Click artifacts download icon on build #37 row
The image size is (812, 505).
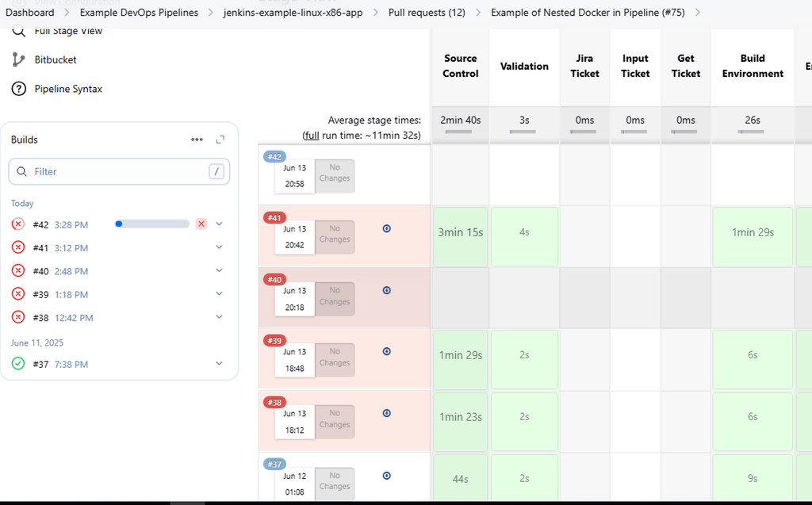tap(387, 476)
